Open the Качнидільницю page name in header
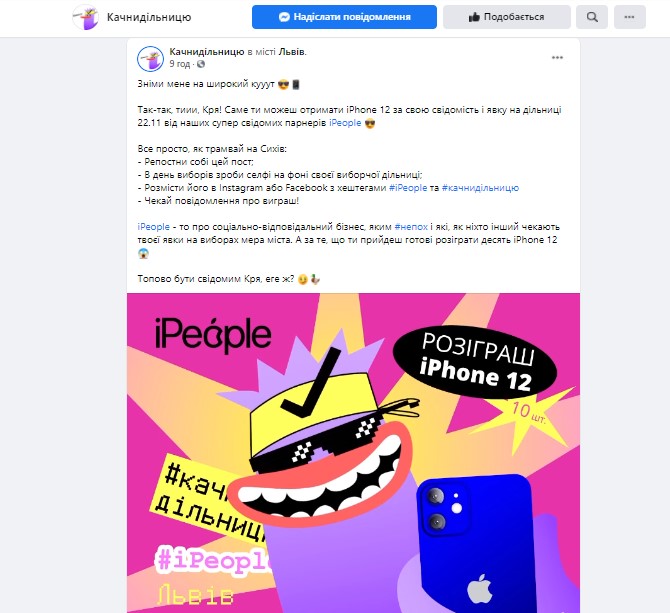Image resolution: width=670 pixels, height=613 pixels. (149, 17)
